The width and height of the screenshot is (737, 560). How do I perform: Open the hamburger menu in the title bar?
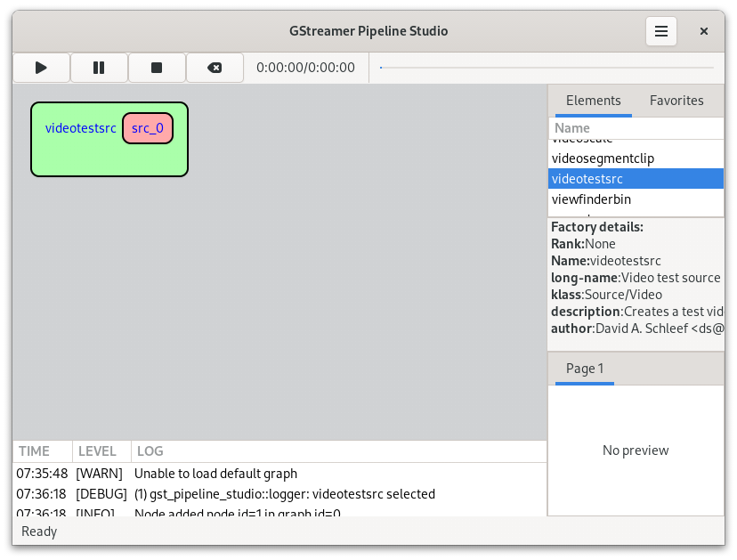click(x=660, y=31)
